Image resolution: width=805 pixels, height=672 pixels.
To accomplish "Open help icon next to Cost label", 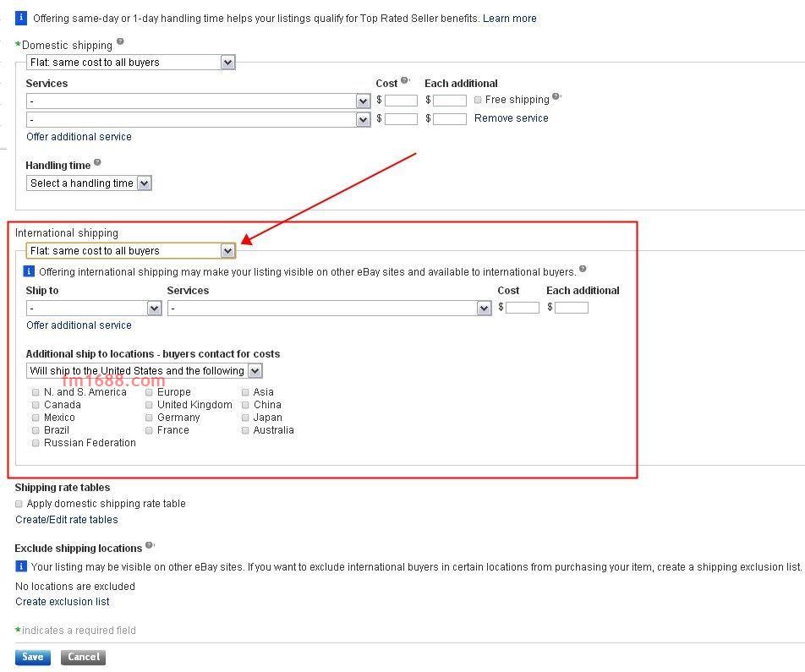I will (404, 80).
